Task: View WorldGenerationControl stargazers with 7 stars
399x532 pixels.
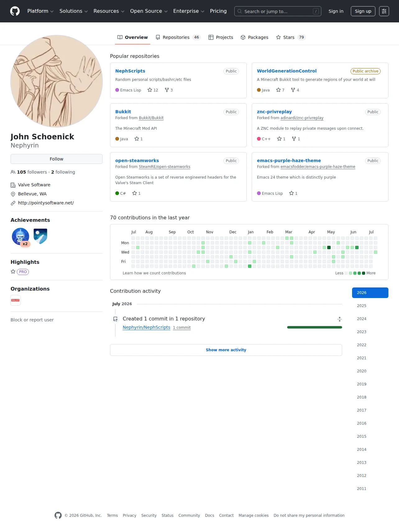Action: (280, 90)
